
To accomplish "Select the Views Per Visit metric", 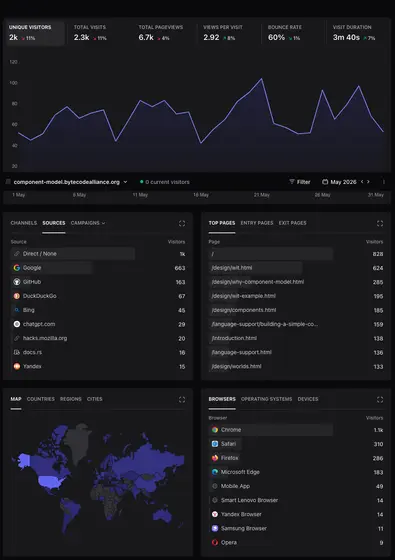I will click(229, 33).
